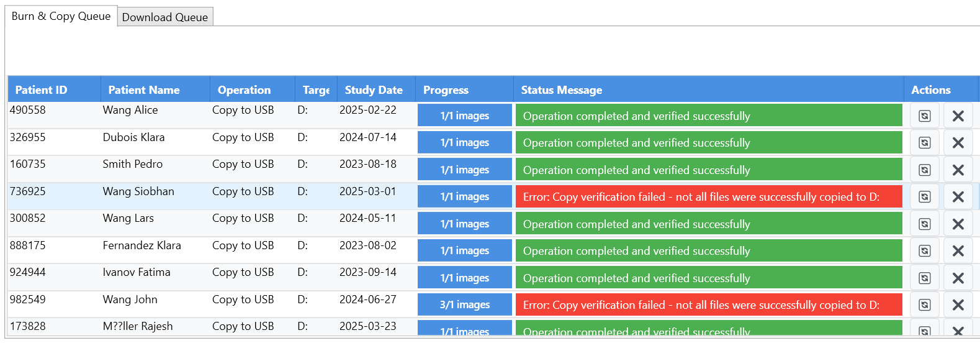Remove Wang Siobhan job from queue
The height and width of the screenshot is (343, 980).
958,197
